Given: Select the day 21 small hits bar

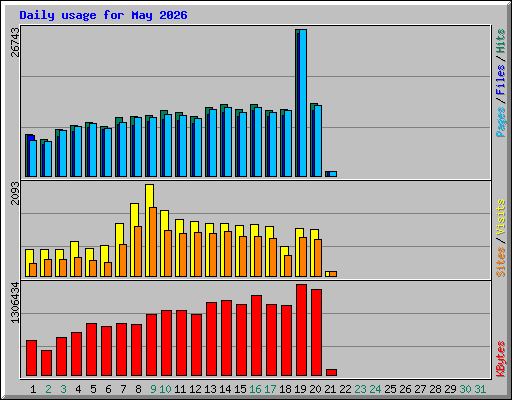Looking at the screenshot, I should coord(331,174).
